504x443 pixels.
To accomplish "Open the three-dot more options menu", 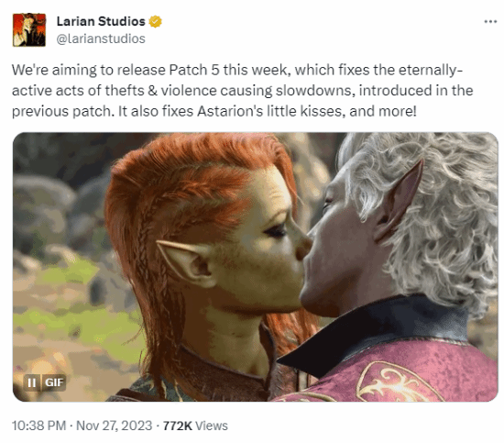I will point(490,22).
